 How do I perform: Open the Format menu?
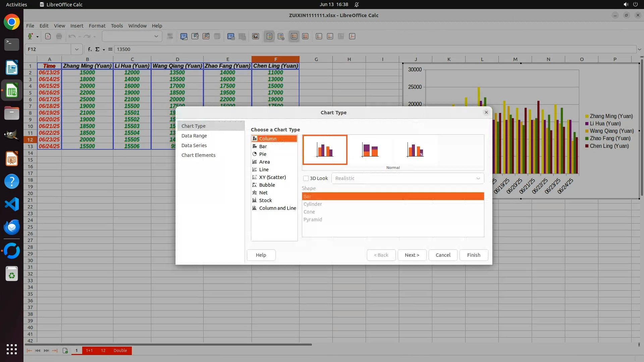(x=97, y=26)
